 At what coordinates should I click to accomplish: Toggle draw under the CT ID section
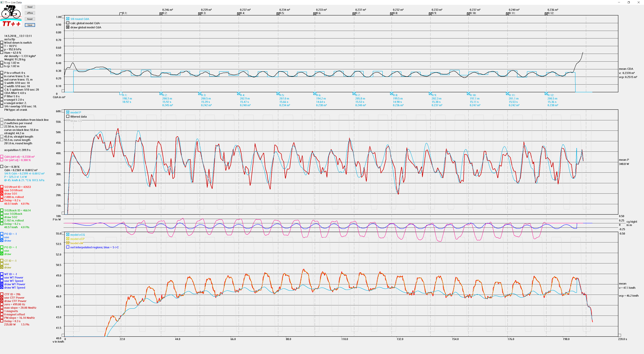point(2,267)
